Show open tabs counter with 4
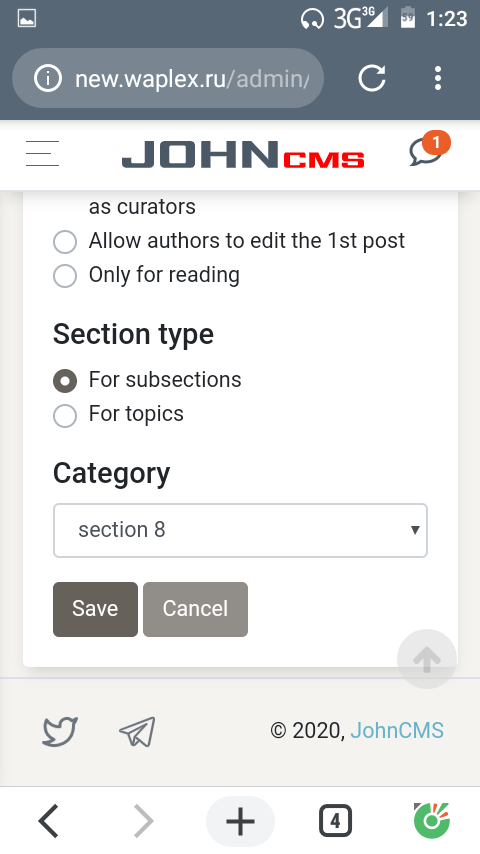 pos(335,821)
